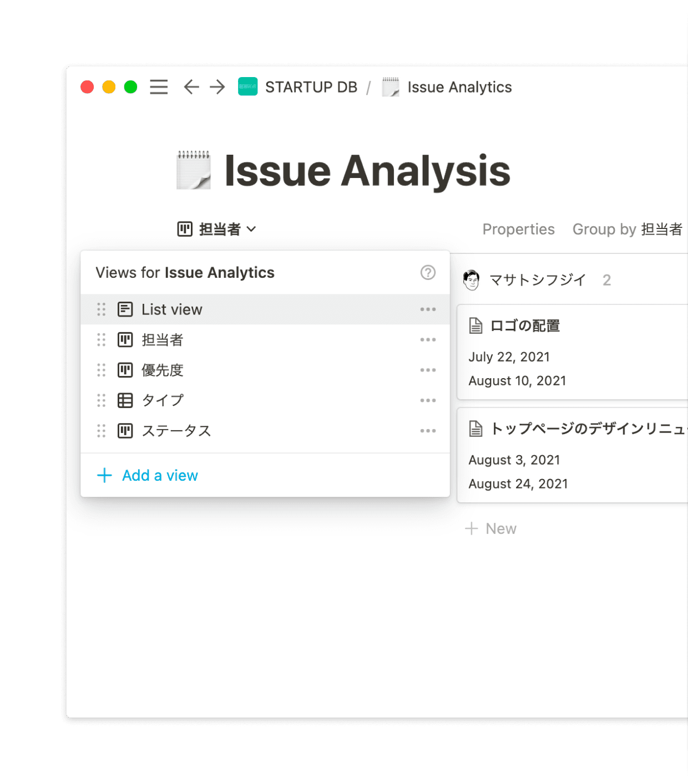Click the list icon beside List view
The width and height of the screenshot is (688, 784).
point(126,309)
